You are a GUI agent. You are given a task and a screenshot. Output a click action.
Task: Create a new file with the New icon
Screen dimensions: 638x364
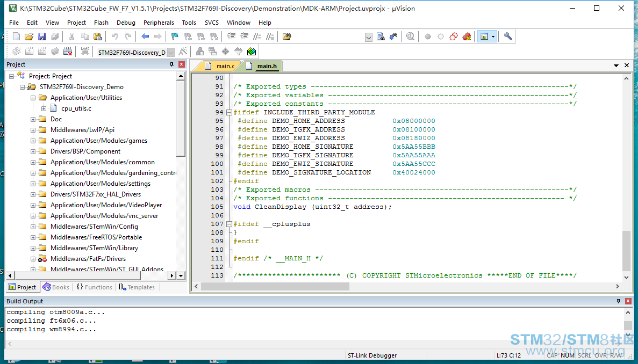(16, 37)
